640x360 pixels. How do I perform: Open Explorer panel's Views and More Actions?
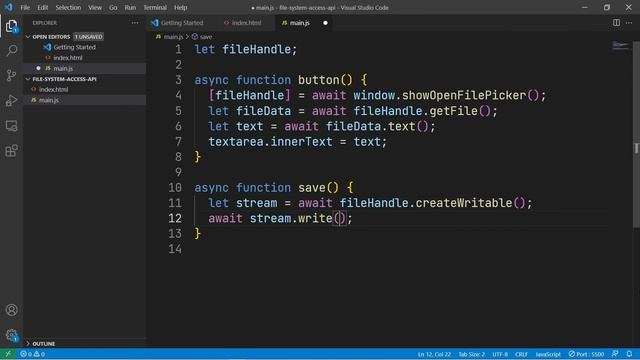(x=135, y=23)
